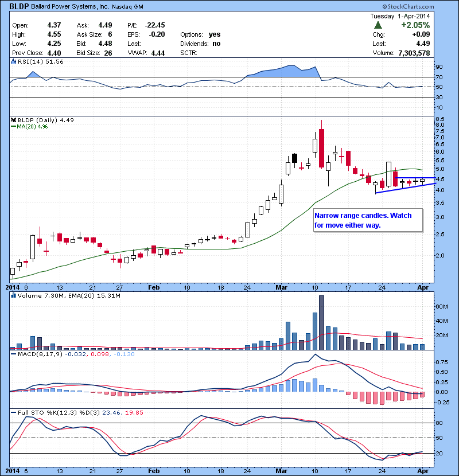Click the BLDP candlestick icon in legend

point(13,120)
